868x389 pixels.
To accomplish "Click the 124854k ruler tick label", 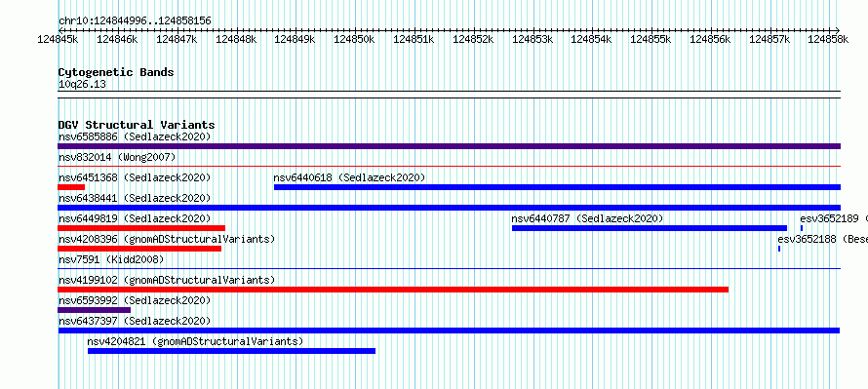I will (592, 39).
